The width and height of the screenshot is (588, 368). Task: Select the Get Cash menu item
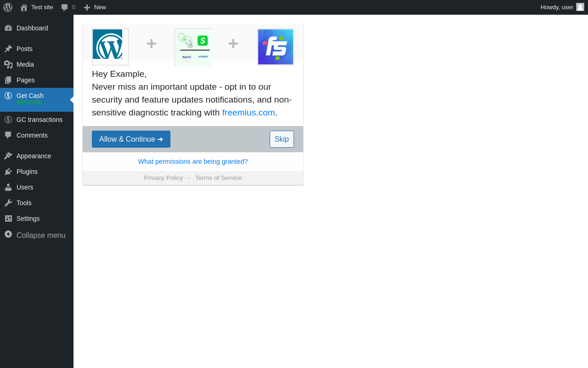click(37, 100)
